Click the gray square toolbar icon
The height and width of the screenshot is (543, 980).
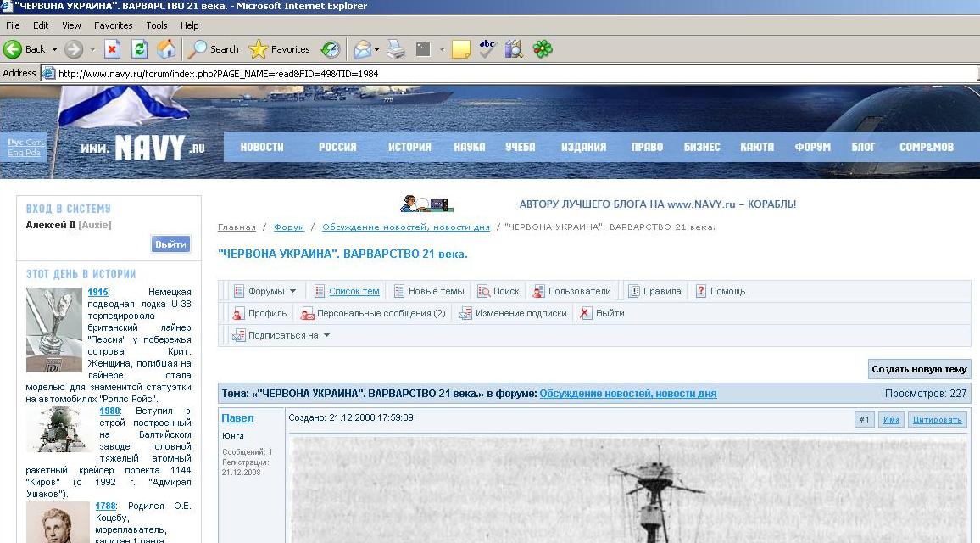(423, 49)
